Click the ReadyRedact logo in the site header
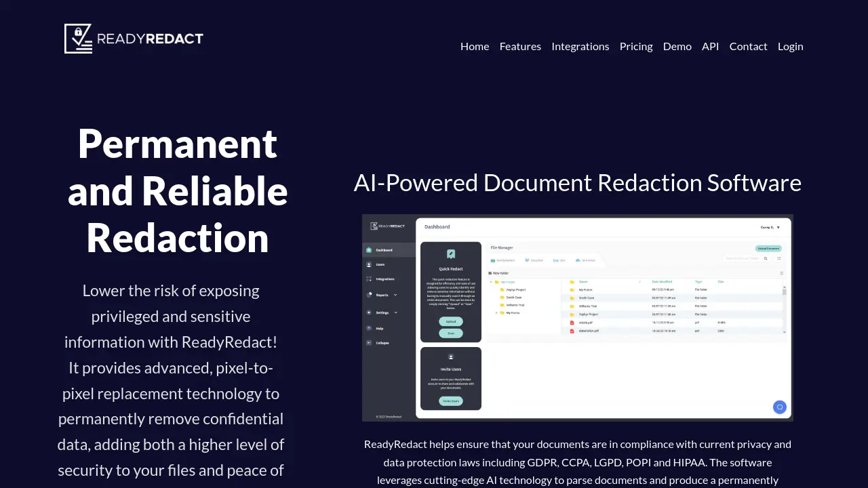The height and width of the screenshot is (488, 868). [x=134, y=39]
